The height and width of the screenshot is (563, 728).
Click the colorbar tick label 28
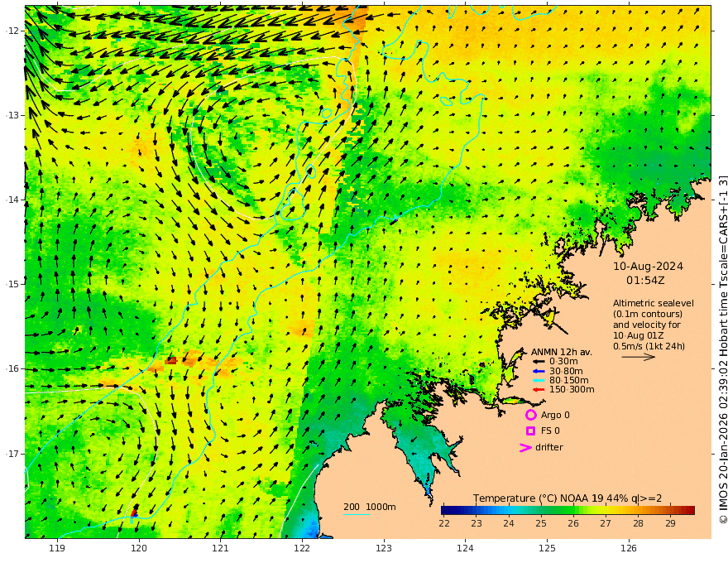coord(638,523)
